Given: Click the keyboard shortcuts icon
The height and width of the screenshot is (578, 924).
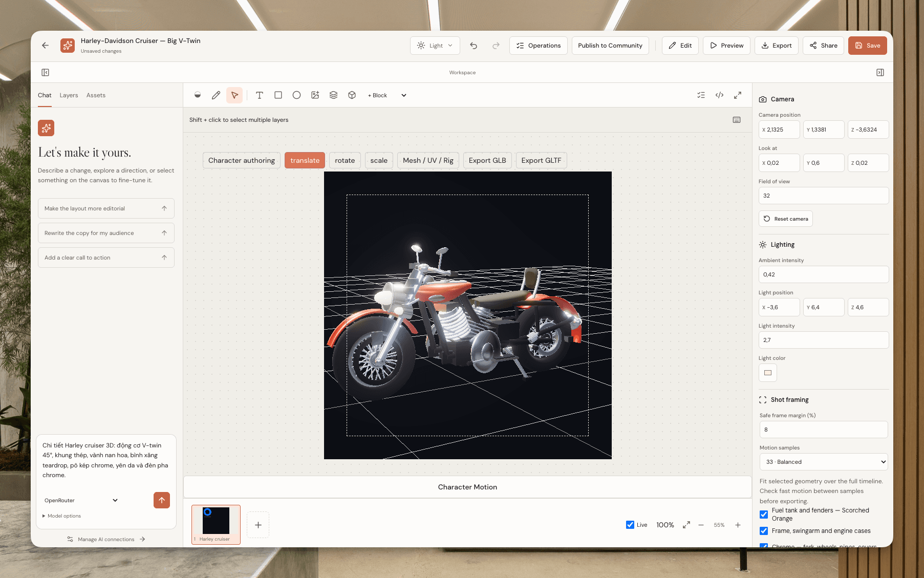Looking at the screenshot, I should [x=737, y=120].
